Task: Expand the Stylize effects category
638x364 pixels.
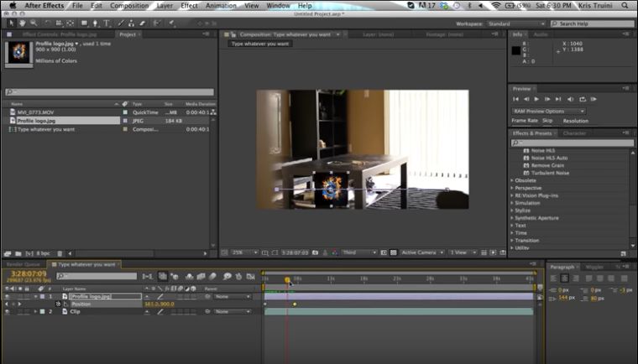Action: coord(513,210)
